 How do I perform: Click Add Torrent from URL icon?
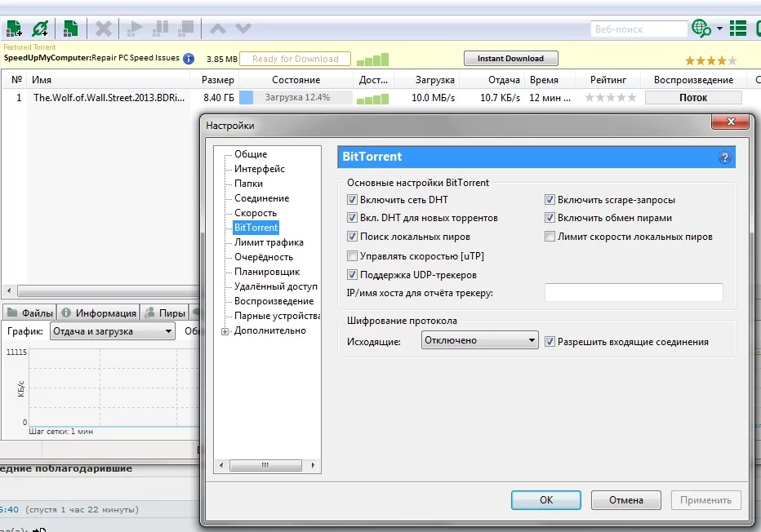click(40, 29)
